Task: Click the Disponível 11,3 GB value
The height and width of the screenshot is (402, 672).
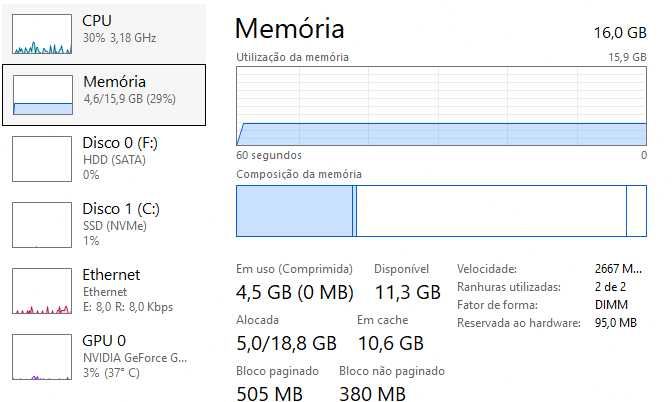Action: click(406, 292)
